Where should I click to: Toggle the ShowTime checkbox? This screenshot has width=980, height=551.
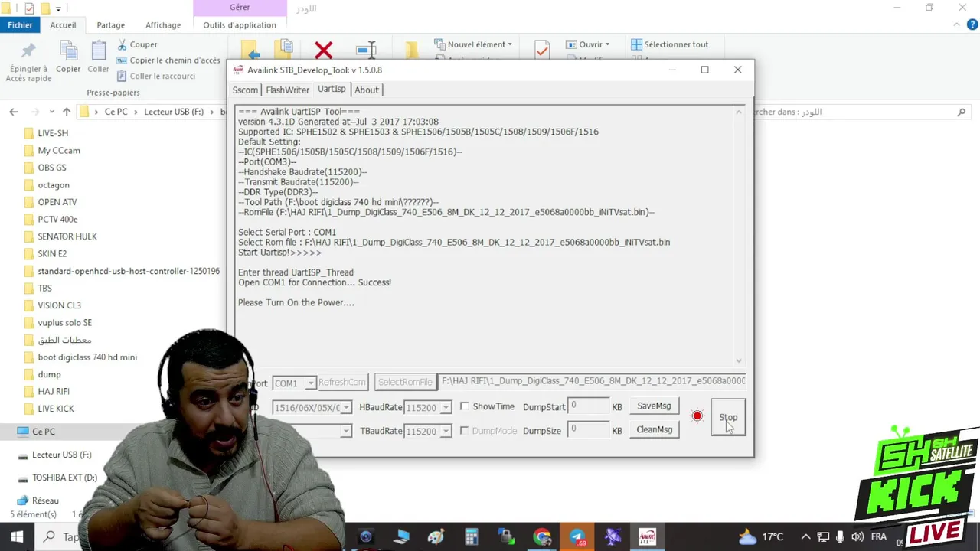(x=464, y=406)
